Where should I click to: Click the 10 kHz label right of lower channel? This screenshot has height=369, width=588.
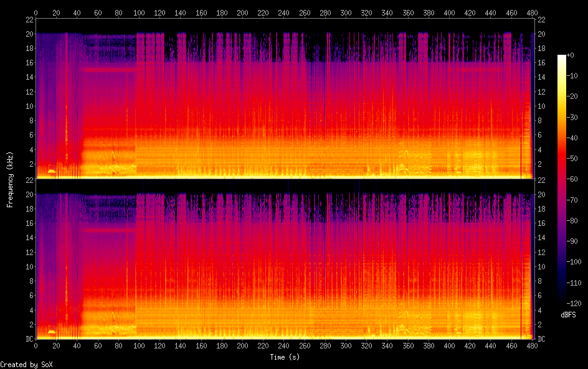pos(541,266)
